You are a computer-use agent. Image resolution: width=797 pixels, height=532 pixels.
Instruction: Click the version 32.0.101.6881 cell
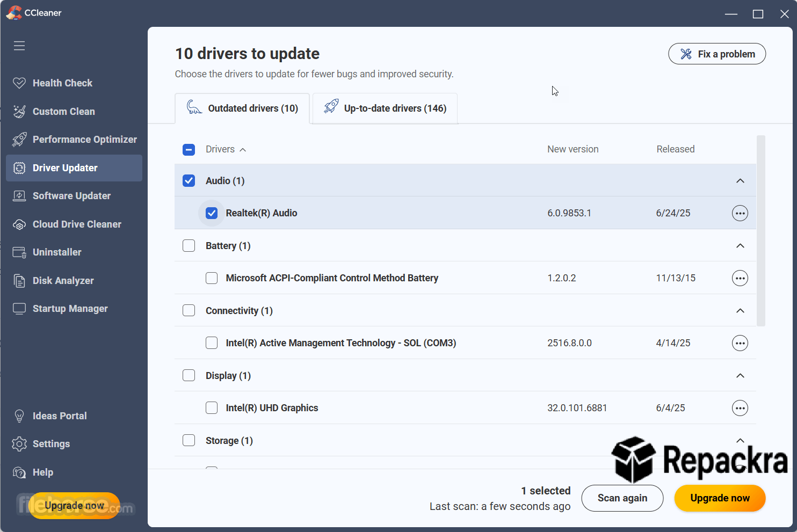click(577, 408)
